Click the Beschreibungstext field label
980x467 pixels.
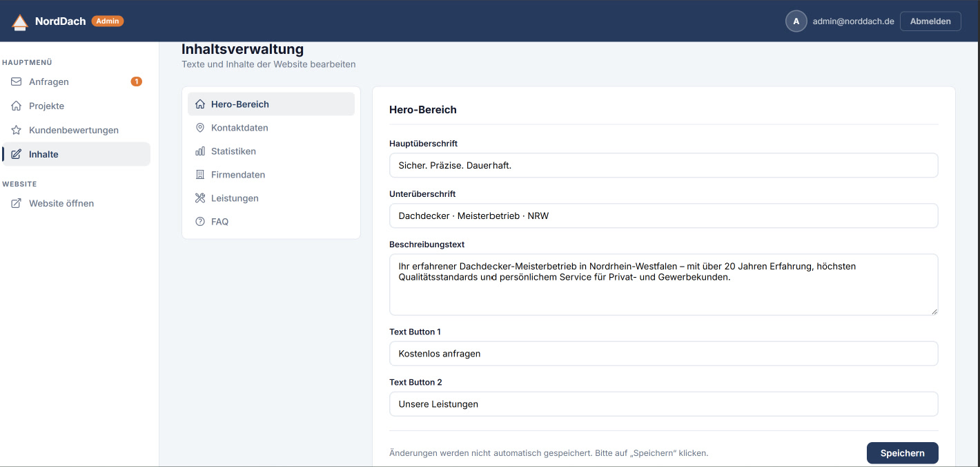click(427, 245)
